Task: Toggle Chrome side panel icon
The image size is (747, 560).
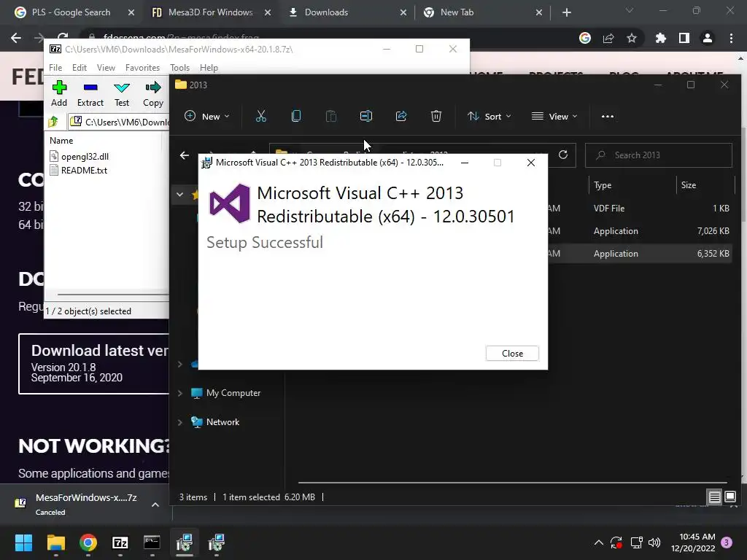Action: coord(684,38)
